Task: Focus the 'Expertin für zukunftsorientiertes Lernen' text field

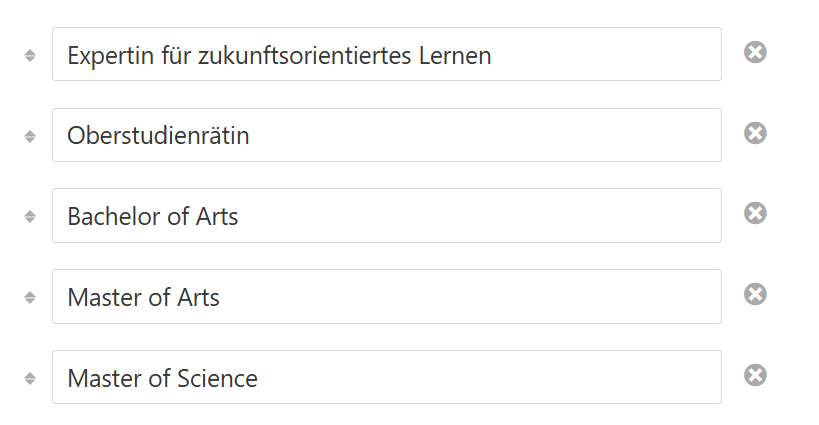Action: [x=387, y=54]
